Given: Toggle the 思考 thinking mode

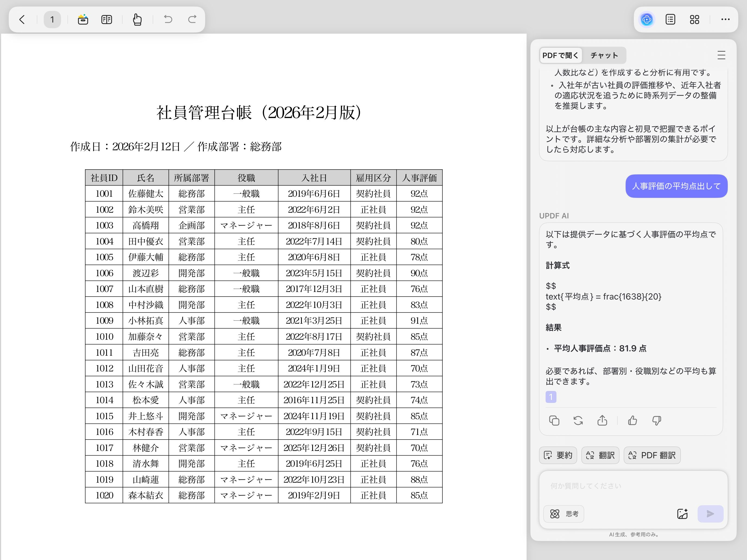Looking at the screenshot, I should pyautogui.click(x=564, y=514).
